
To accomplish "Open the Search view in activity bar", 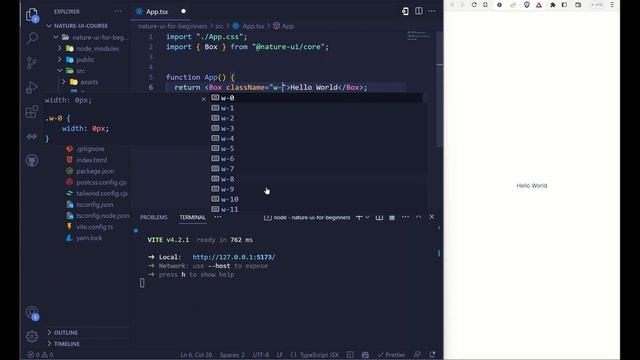I will (32, 38).
